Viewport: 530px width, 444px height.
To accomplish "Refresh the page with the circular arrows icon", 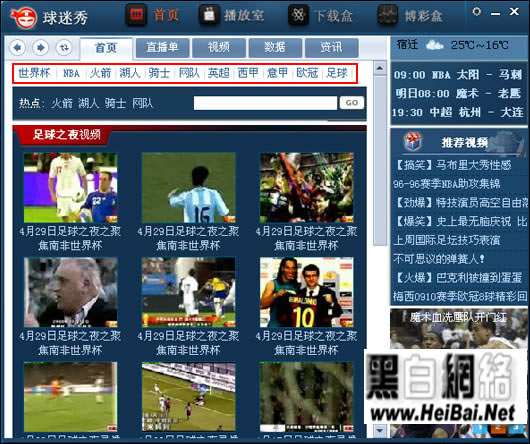I will (x=64, y=47).
